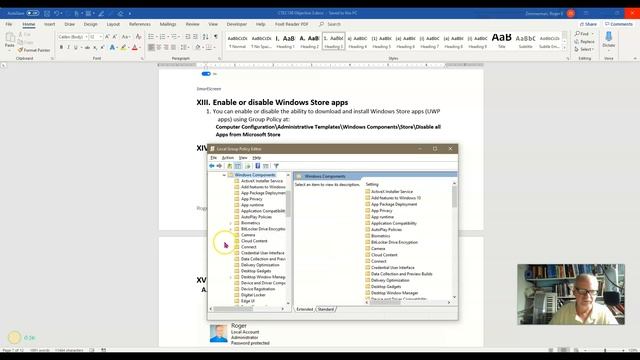Expand the Styles gallery more arrow
The height and width of the screenshot is (360, 640).
564,48
